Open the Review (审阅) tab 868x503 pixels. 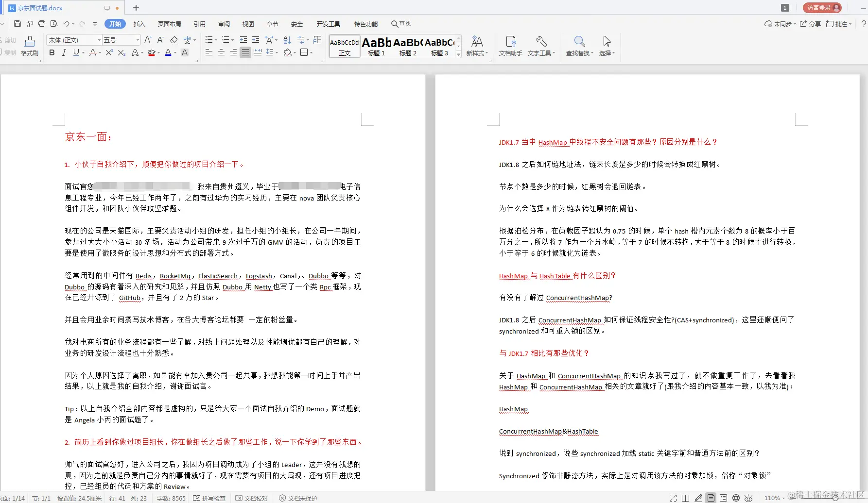click(x=224, y=24)
